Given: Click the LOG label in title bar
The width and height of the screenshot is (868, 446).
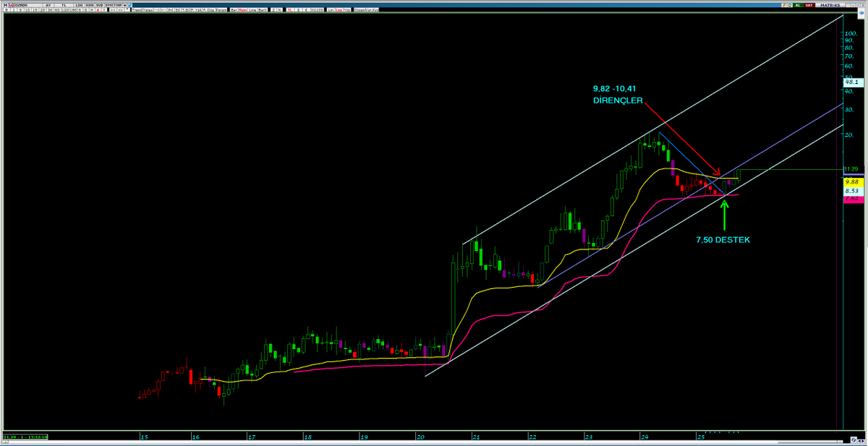Looking at the screenshot, I should (x=79, y=5).
